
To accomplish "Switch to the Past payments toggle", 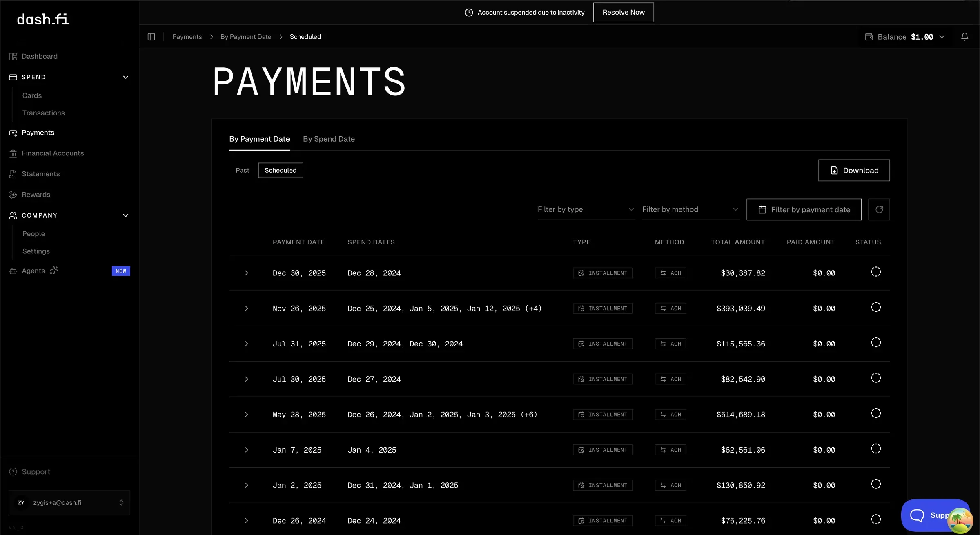I will (x=243, y=170).
